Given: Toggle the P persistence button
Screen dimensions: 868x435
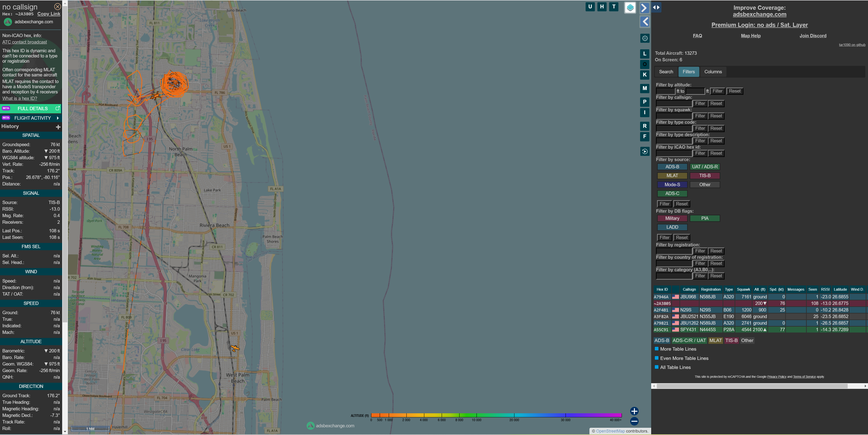Looking at the screenshot, I should tap(645, 102).
